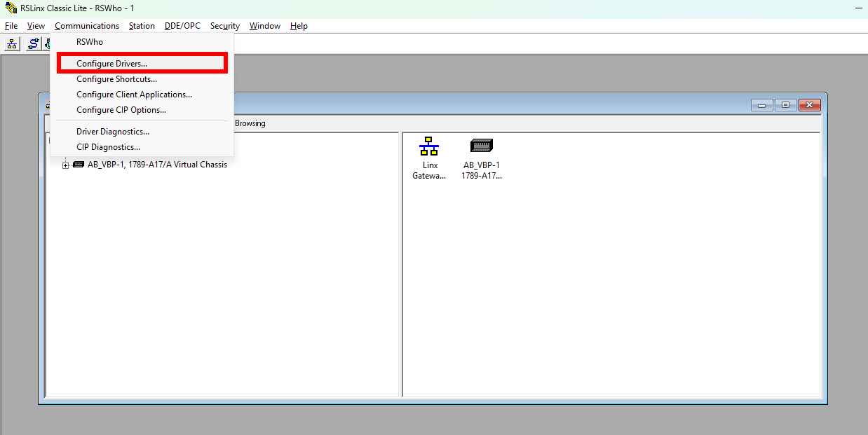Click the RSLinx application icon in title bar
This screenshot has width=868, height=435.
pos(11,8)
